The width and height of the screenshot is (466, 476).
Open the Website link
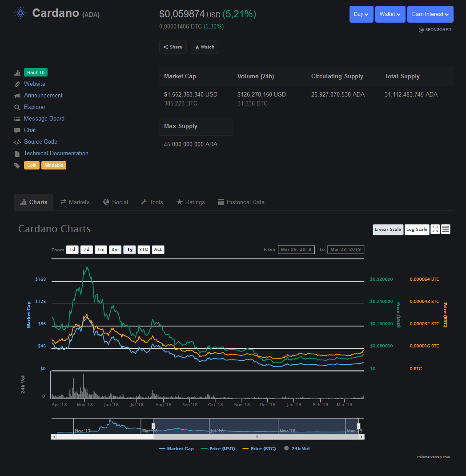pyautogui.click(x=35, y=84)
